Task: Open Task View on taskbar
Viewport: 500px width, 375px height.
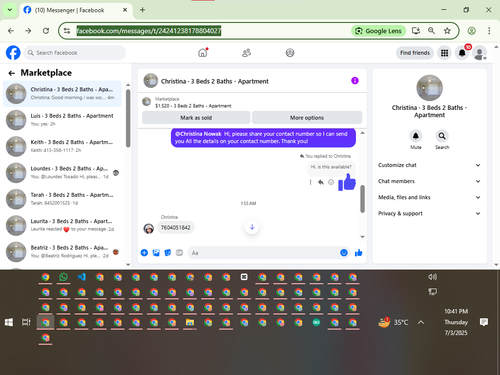Action: point(26,322)
